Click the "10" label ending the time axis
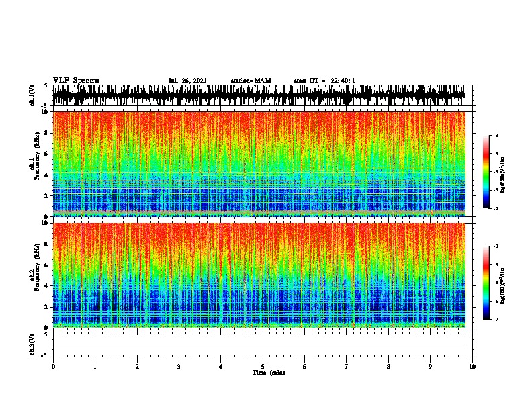Screen dimensions: 532x411 [x=472, y=367]
